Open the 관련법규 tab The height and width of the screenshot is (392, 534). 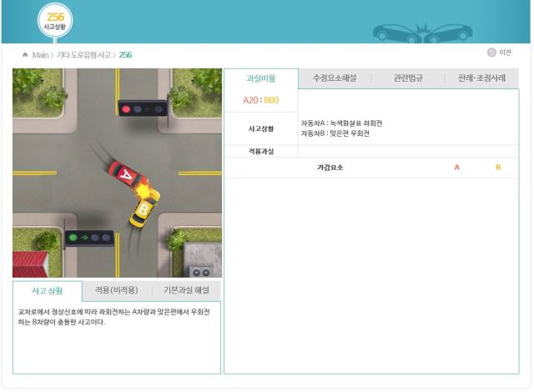[x=408, y=78]
